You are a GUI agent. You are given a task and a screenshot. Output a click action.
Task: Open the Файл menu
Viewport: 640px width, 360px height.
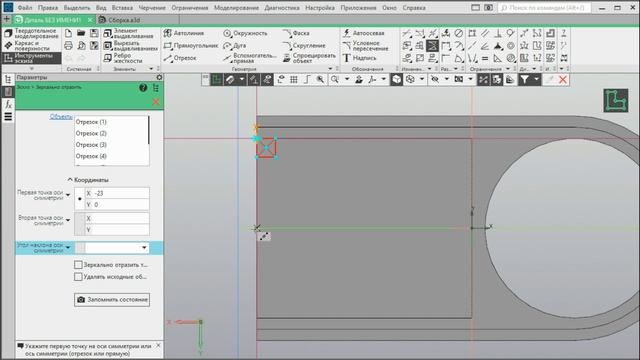[x=25, y=8]
